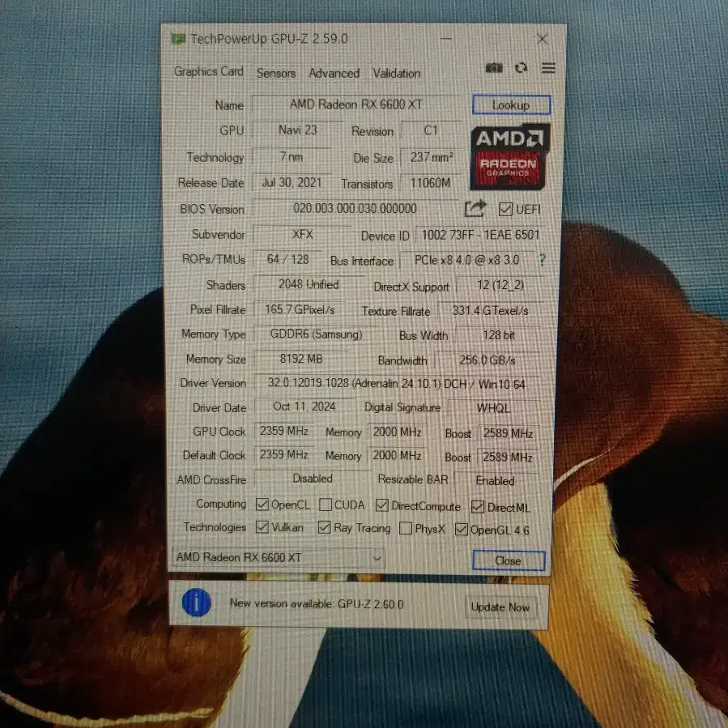Click the Subvendor value XFX
Viewport: 728px width, 728px height.
tap(303, 235)
